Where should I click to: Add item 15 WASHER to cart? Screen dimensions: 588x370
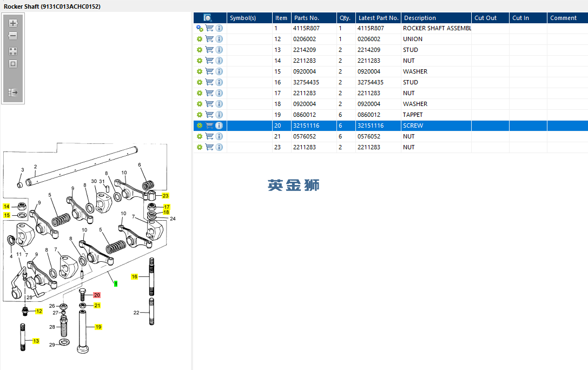(209, 71)
